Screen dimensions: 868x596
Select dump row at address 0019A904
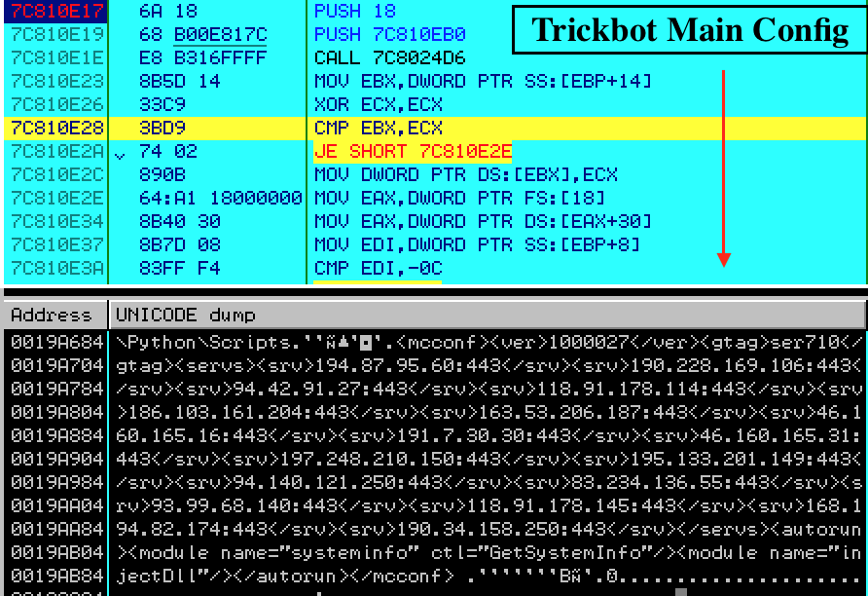tap(435, 460)
